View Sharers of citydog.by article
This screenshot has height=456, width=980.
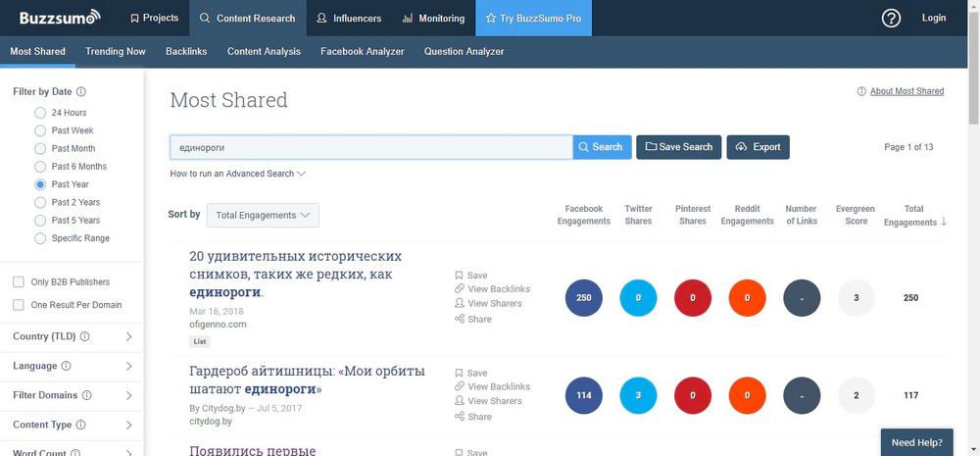pos(488,401)
